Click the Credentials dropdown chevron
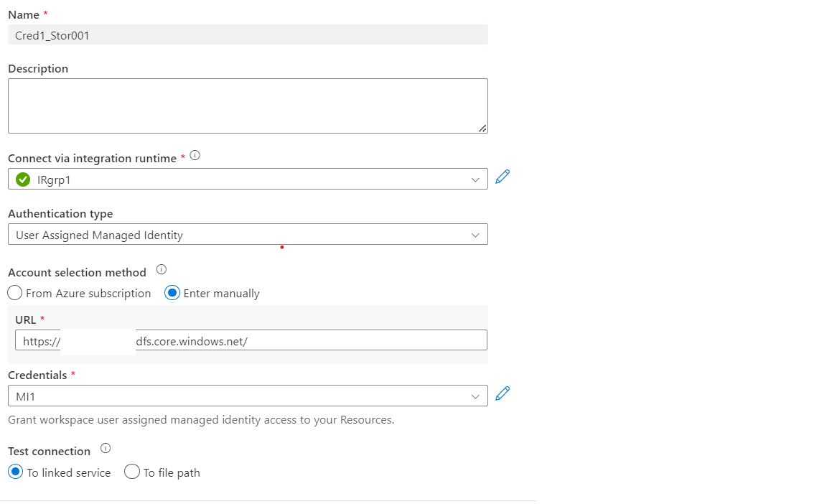Viewport: 827px width, 504px height. [475, 394]
